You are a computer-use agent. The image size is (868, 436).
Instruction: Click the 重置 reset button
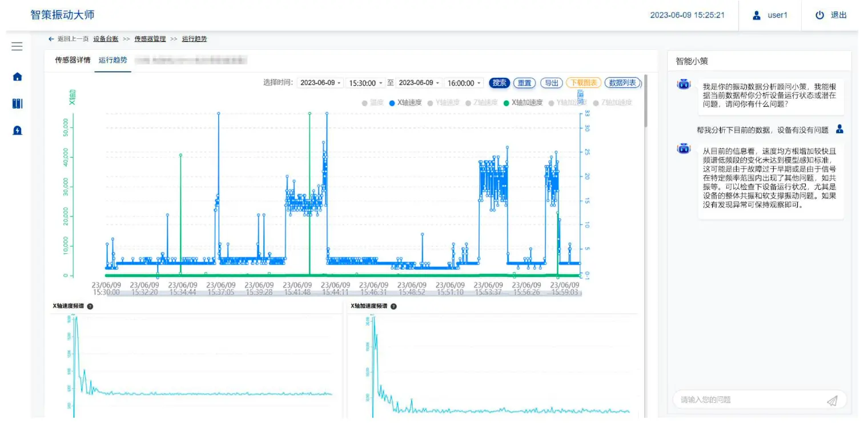[524, 83]
